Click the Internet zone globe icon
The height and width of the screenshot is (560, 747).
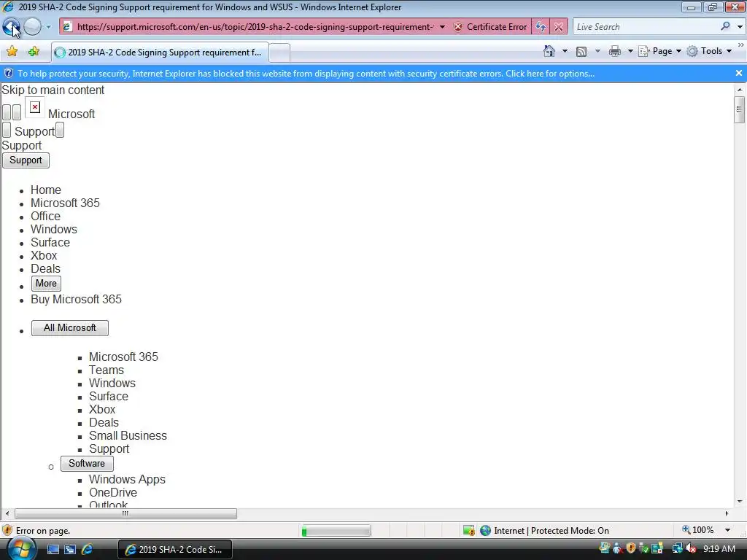[x=485, y=531]
